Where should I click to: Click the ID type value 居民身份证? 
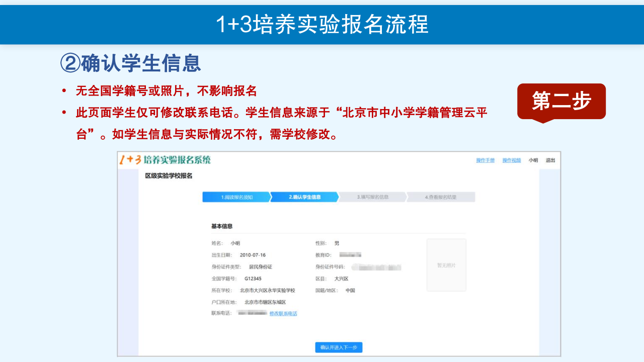[261, 267]
